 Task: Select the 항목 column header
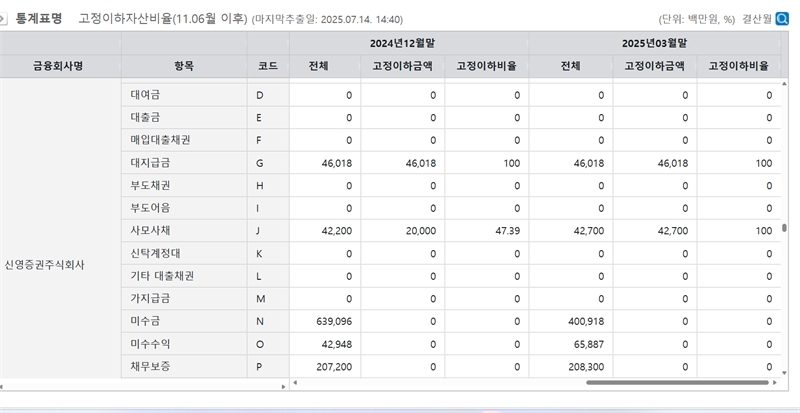(184, 66)
